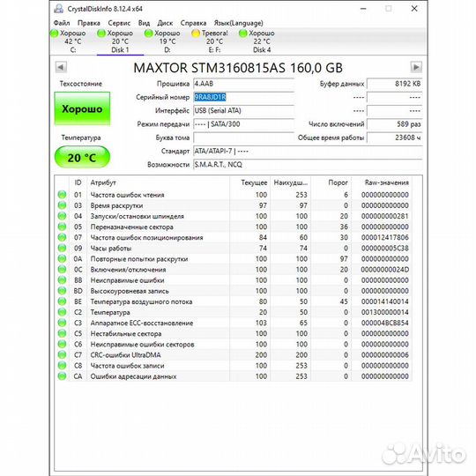This screenshot has width=476, height=476.
Task: Click the Общее время работы 23608 ч field
Action: (x=394, y=138)
